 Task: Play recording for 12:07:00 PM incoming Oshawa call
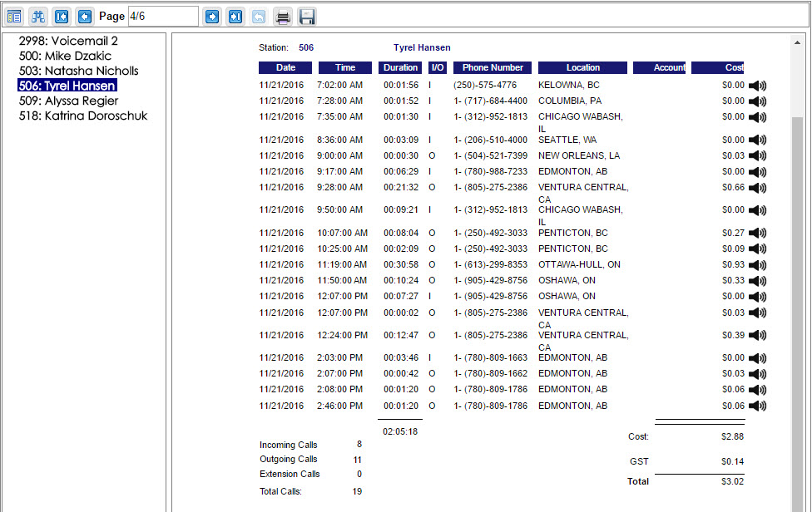pos(757,297)
